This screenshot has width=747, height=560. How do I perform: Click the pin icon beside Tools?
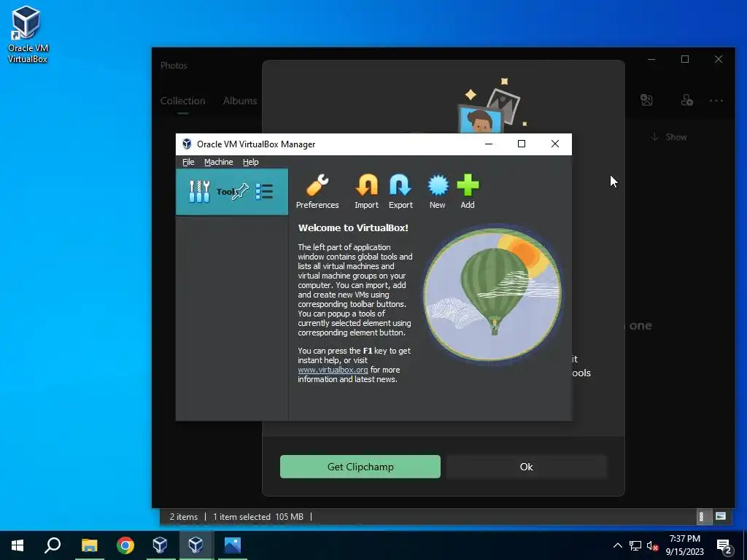click(x=240, y=192)
